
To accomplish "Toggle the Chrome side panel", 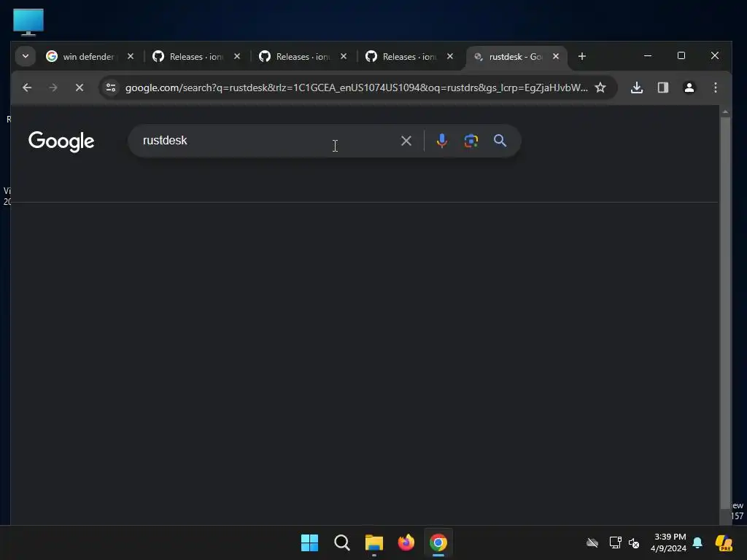I will tap(663, 87).
